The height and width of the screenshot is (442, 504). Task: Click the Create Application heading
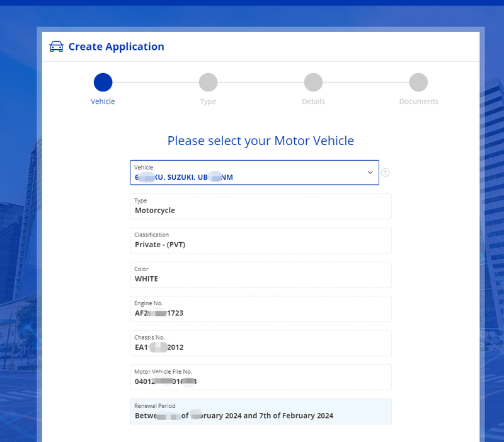point(117,47)
